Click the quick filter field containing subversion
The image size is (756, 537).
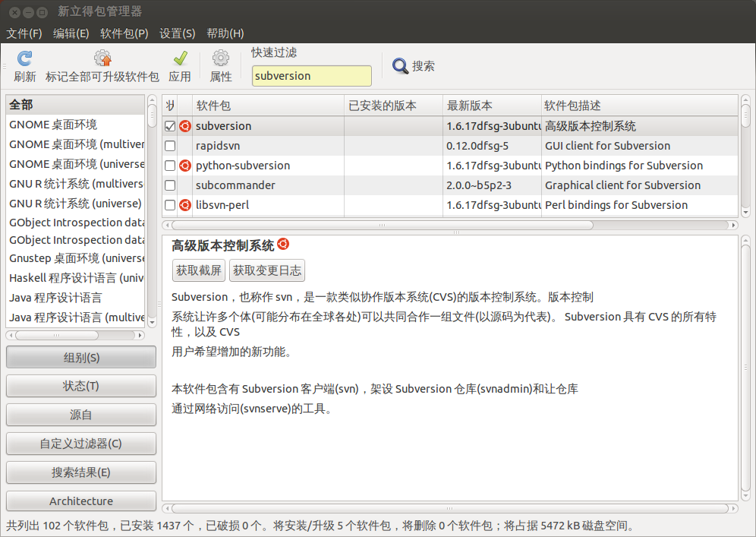[x=311, y=76]
